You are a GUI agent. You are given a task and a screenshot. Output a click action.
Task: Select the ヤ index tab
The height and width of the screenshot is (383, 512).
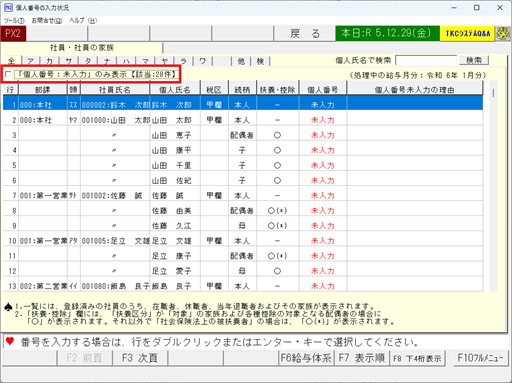tap(164, 61)
